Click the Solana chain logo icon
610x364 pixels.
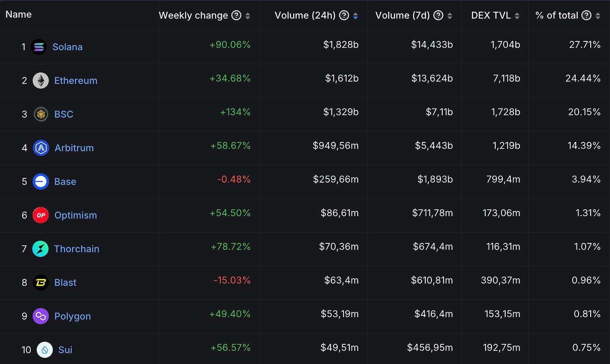point(39,47)
